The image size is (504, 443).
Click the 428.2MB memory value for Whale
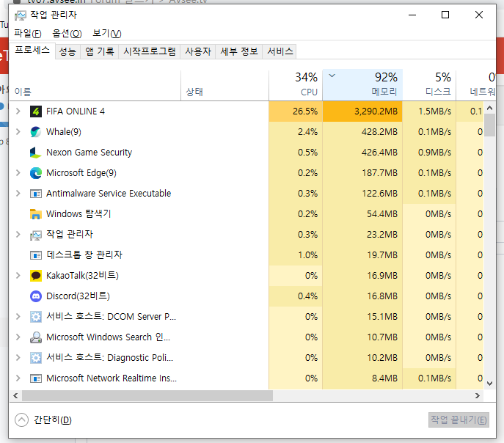[x=379, y=132]
